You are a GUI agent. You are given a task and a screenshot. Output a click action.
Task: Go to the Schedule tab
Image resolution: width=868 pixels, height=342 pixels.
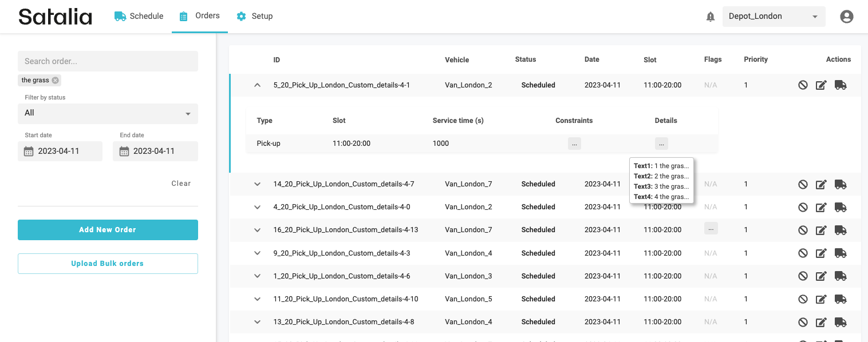[139, 16]
